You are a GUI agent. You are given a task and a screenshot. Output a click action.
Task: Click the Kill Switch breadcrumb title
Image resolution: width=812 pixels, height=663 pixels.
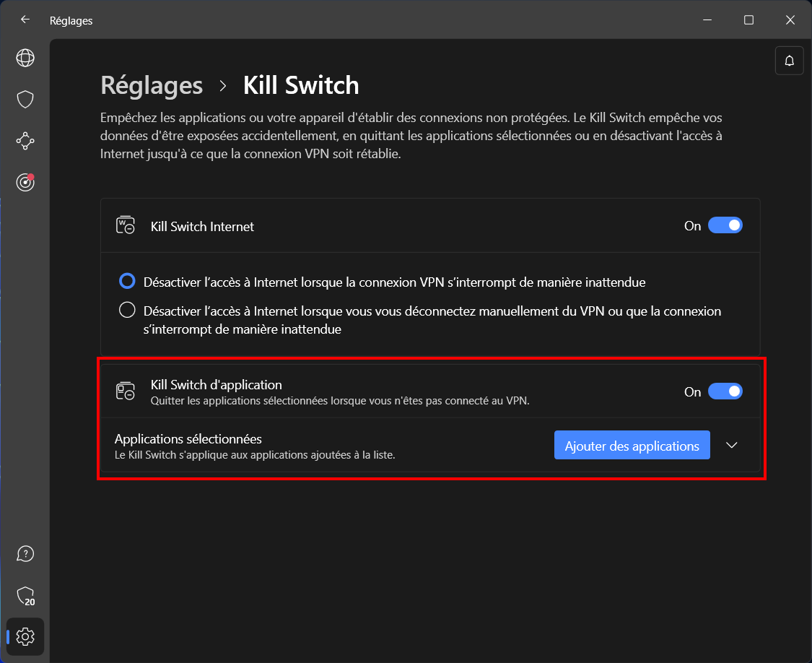click(301, 85)
